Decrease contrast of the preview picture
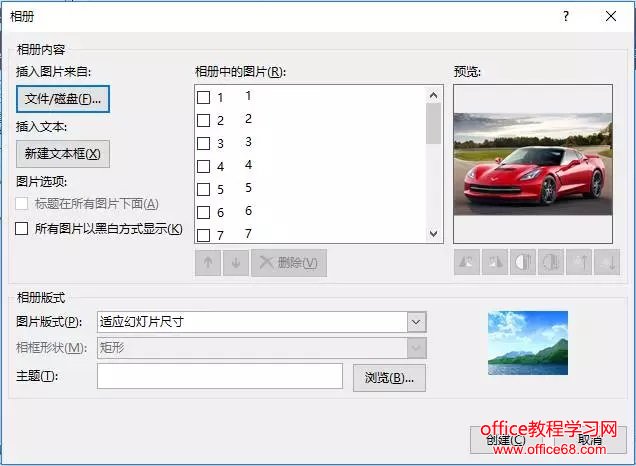This screenshot has width=636, height=466. (x=550, y=262)
